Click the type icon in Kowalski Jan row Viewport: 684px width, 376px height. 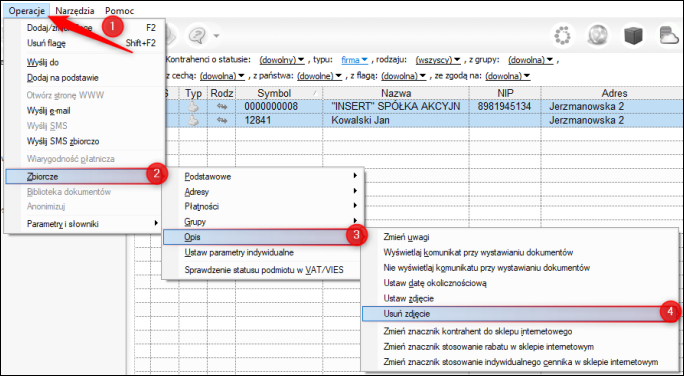pos(193,120)
